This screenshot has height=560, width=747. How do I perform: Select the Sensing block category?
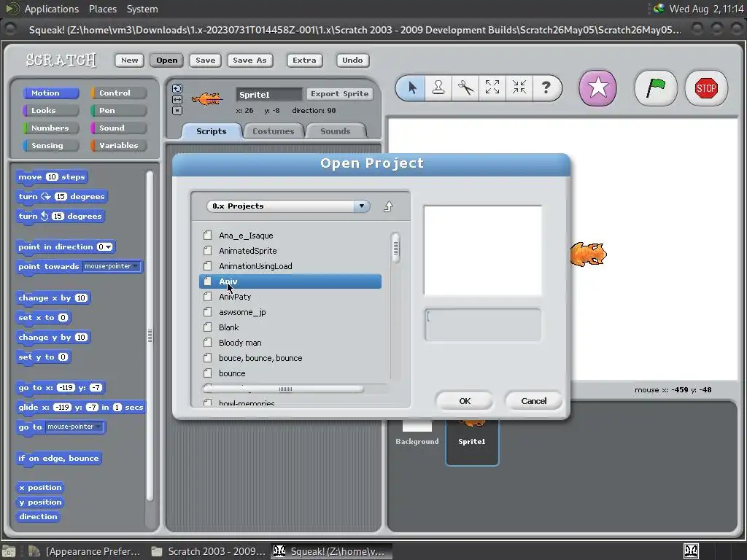(x=50, y=146)
